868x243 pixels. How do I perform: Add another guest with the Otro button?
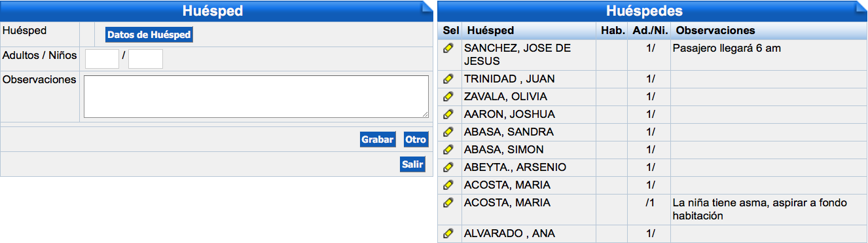[x=416, y=140]
